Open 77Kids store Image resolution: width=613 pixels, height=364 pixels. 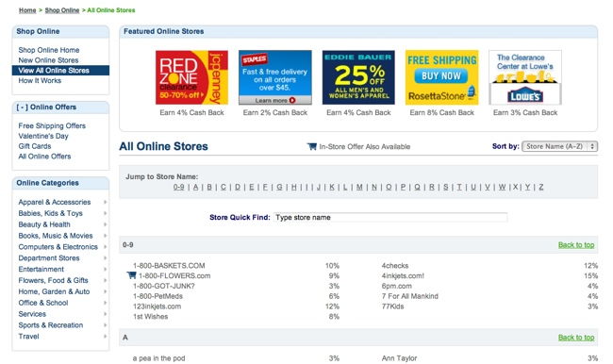coord(392,306)
